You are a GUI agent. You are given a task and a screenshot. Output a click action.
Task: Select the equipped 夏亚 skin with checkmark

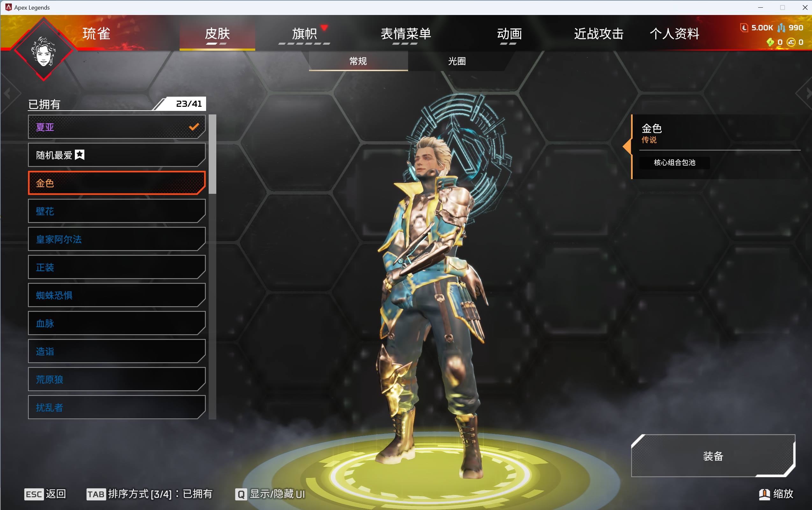coord(117,127)
